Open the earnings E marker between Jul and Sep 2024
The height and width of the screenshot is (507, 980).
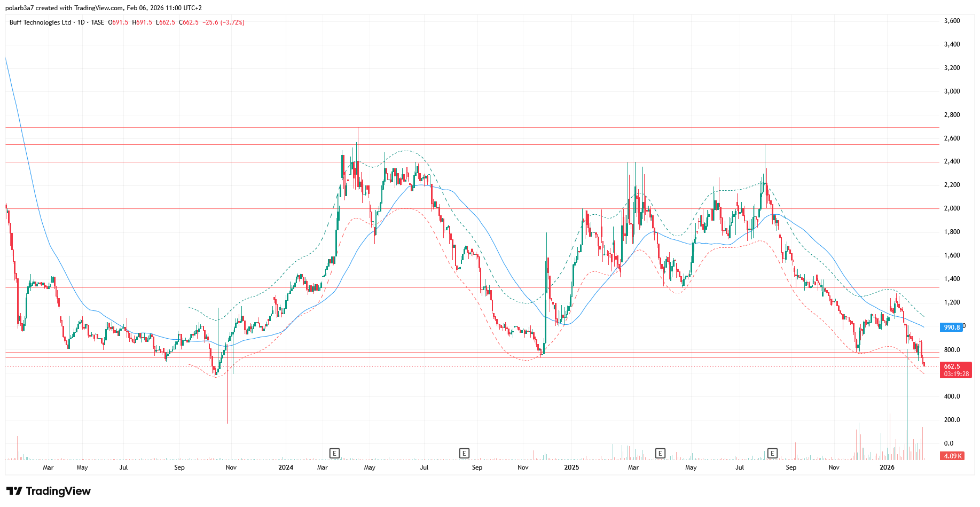pos(464,454)
